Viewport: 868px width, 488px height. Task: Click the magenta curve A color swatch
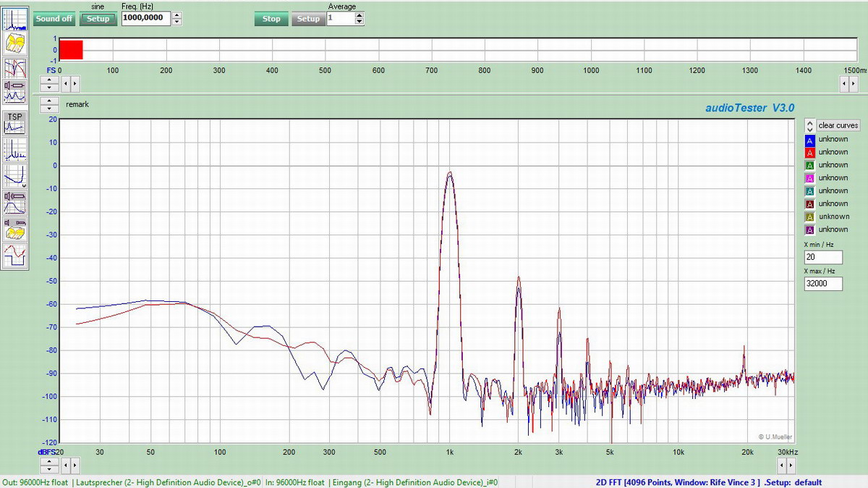[x=810, y=178]
